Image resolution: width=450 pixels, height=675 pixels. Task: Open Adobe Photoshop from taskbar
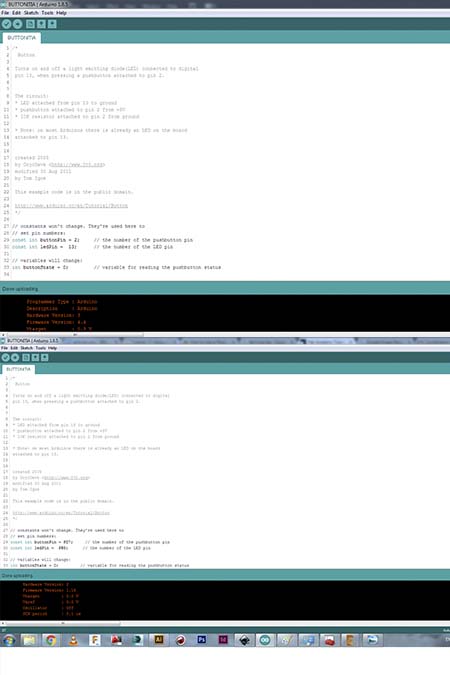click(x=201, y=640)
